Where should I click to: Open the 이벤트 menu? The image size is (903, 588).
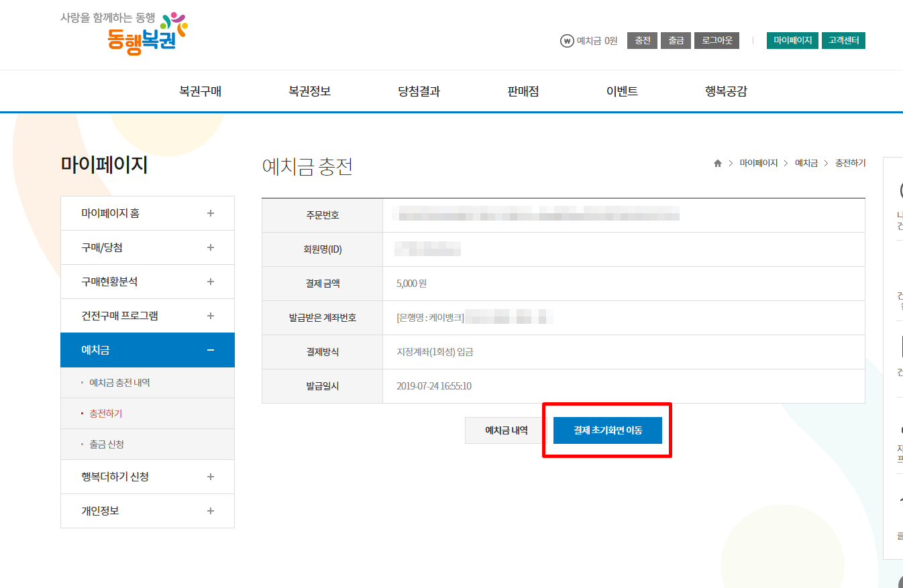(622, 92)
